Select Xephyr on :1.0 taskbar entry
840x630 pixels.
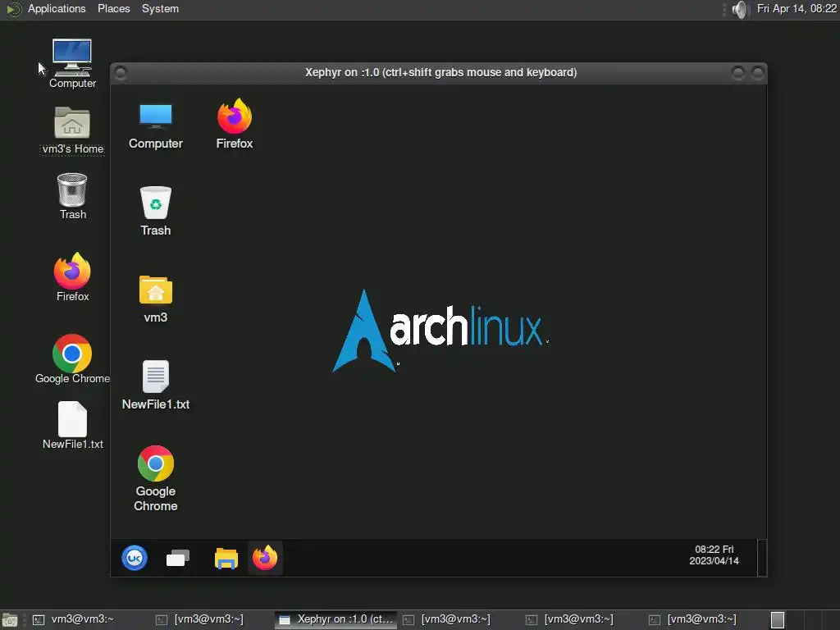[336, 620]
